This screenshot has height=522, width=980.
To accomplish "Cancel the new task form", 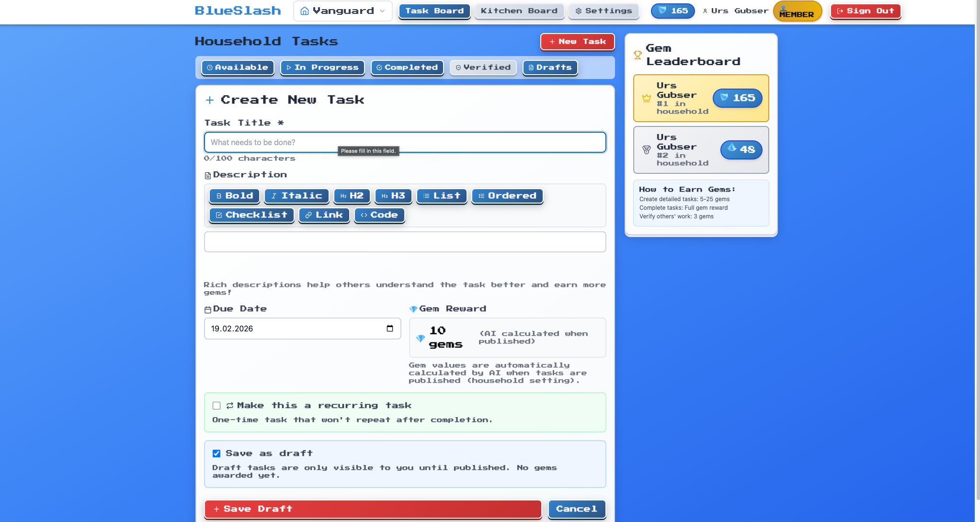I will (x=576, y=509).
